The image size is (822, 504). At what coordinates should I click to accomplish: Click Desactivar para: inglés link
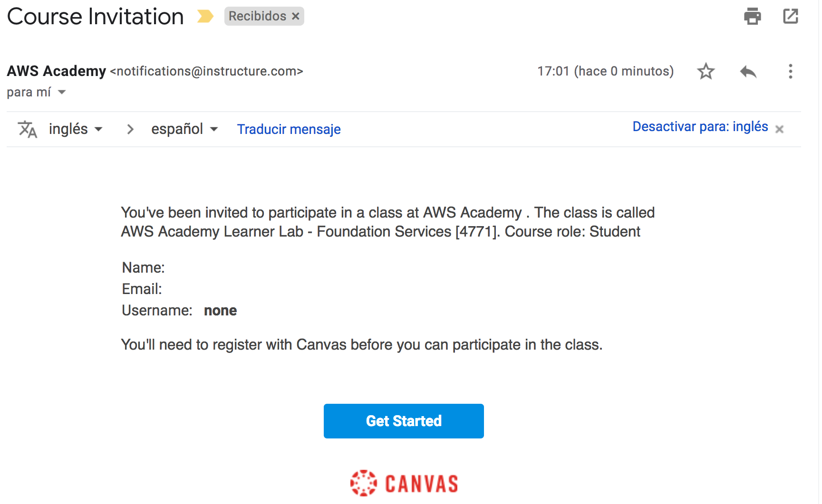coord(700,127)
